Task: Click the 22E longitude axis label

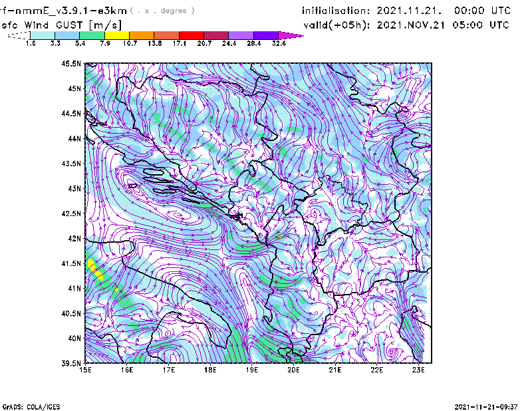Action: pos(376,370)
